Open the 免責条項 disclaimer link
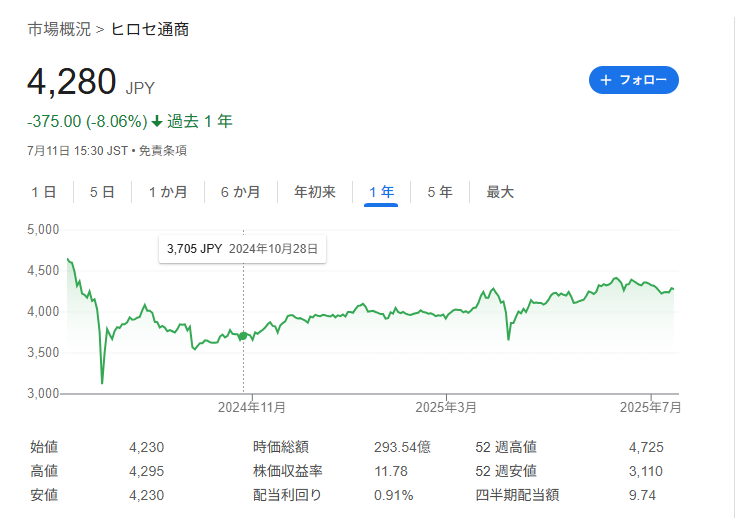The height and width of the screenshot is (518, 735). coord(163,150)
